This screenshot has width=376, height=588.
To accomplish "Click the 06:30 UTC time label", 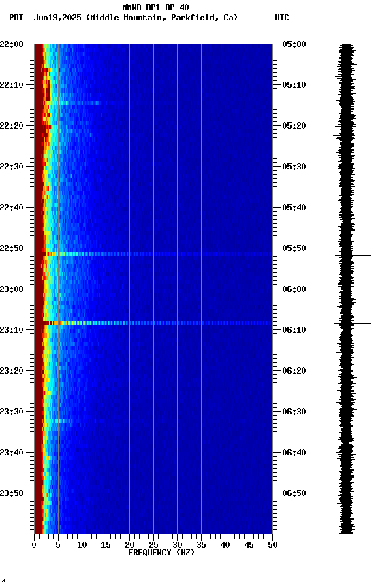I will (294, 412).
